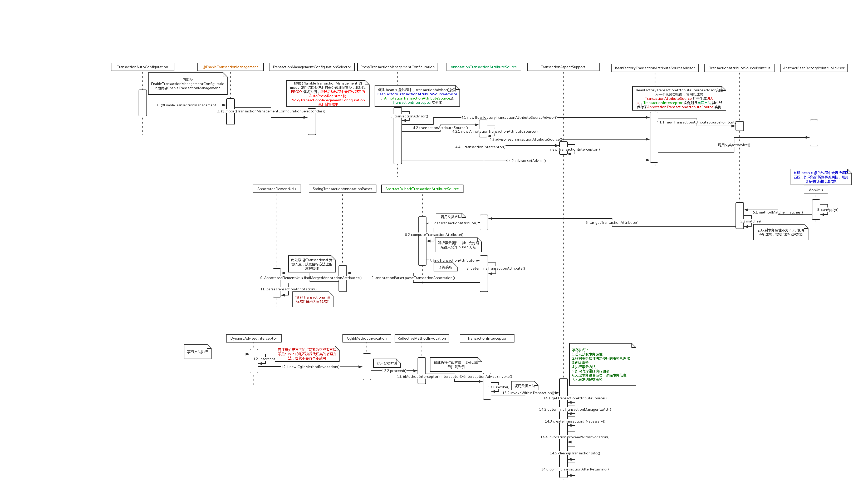Select the TransactionAspectSupport lifeline header

point(563,67)
